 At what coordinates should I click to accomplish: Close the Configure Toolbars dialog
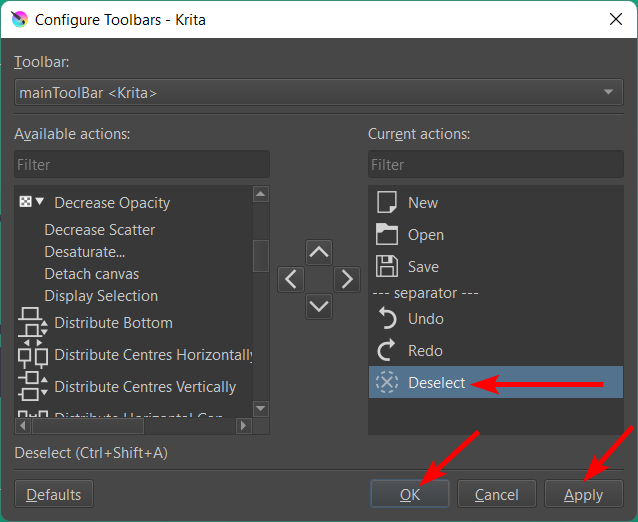pos(616,19)
